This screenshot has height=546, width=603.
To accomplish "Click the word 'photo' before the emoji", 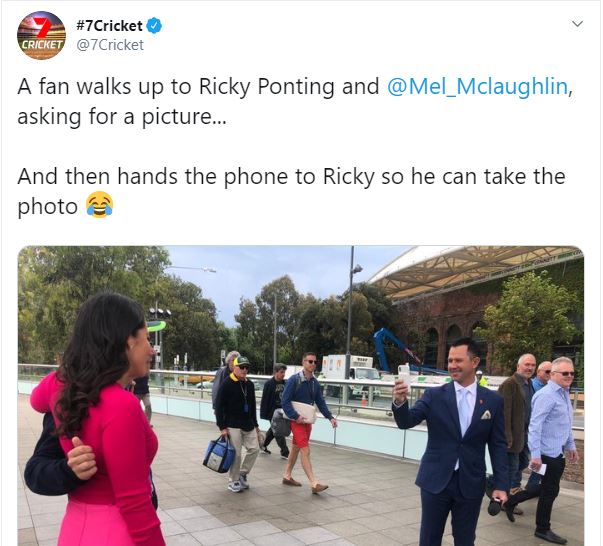I will pyautogui.click(x=48, y=207).
